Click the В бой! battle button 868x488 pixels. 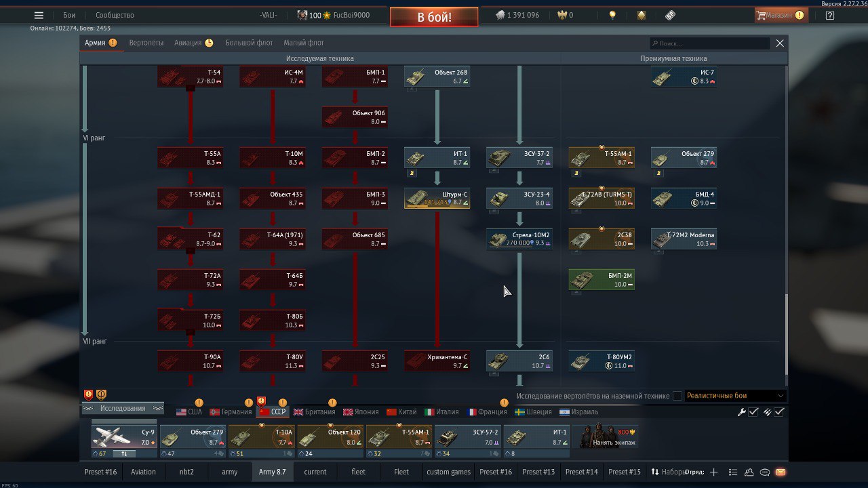434,17
